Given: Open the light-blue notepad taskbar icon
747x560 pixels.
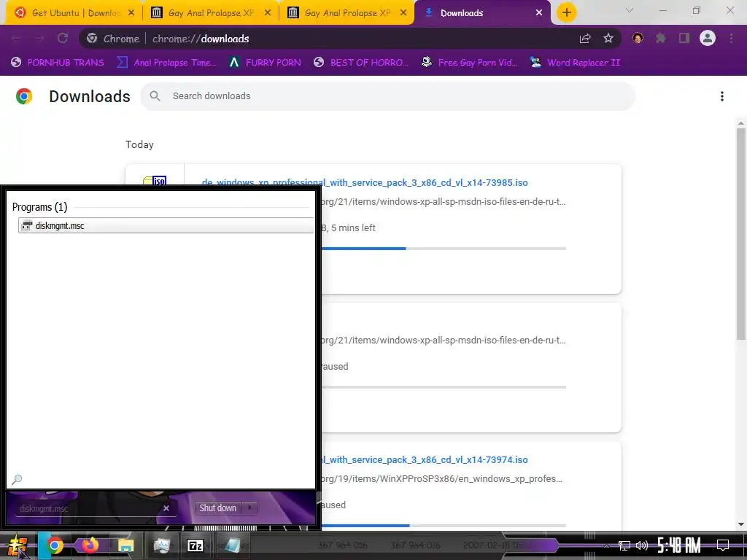Looking at the screenshot, I should tap(232, 545).
